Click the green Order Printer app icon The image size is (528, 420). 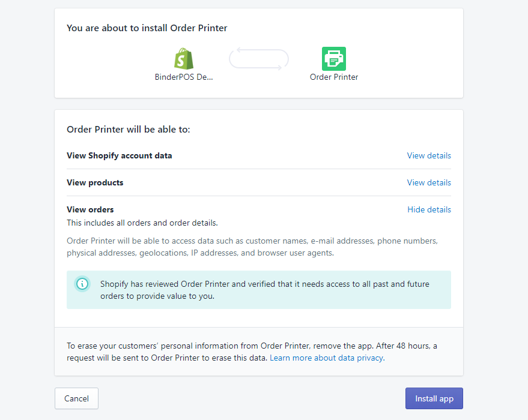coord(334,59)
